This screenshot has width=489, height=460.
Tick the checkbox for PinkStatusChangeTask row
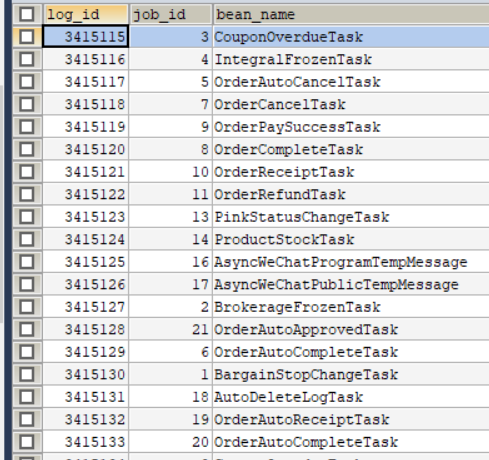(27, 217)
